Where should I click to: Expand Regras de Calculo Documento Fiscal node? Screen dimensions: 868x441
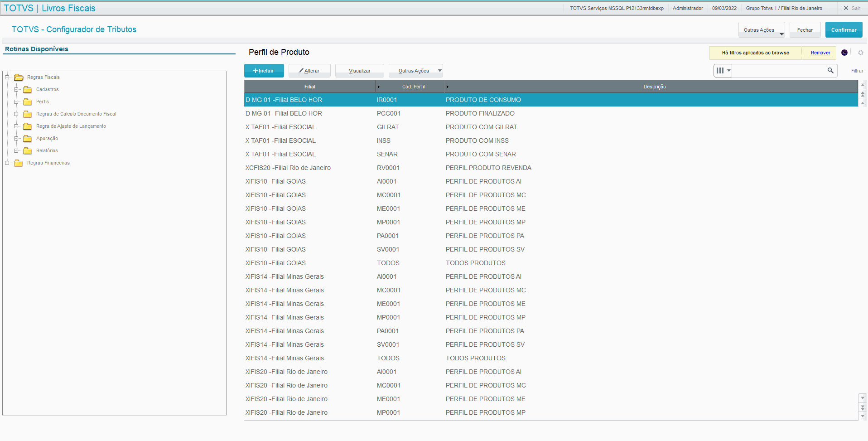tap(16, 114)
